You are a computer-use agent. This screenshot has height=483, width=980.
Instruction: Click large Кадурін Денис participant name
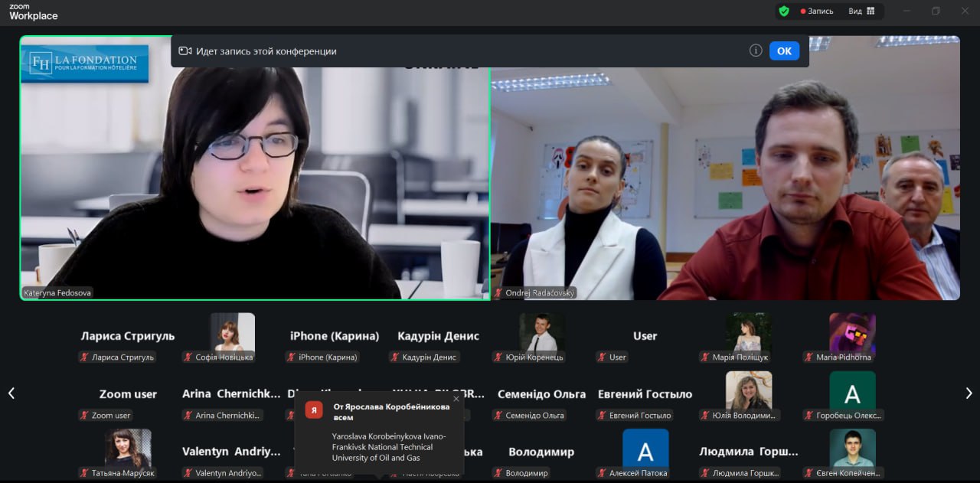coord(438,336)
